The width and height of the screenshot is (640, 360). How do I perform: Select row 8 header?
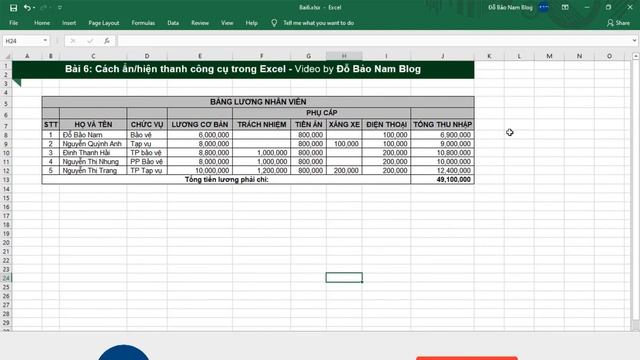[x=6, y=135]
